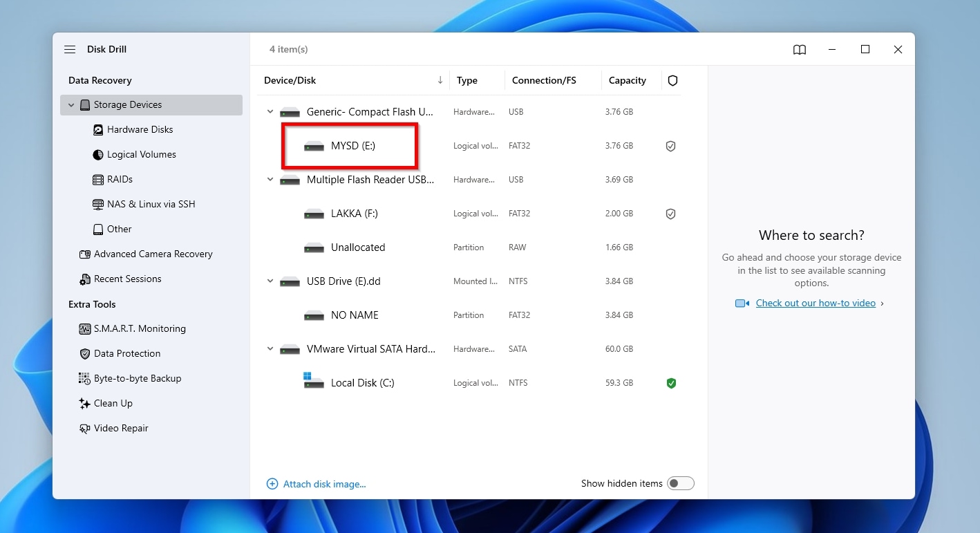Sort by the Connection/FS column header
This screenshot has width=980, height=533.
[x=544, y=81]
